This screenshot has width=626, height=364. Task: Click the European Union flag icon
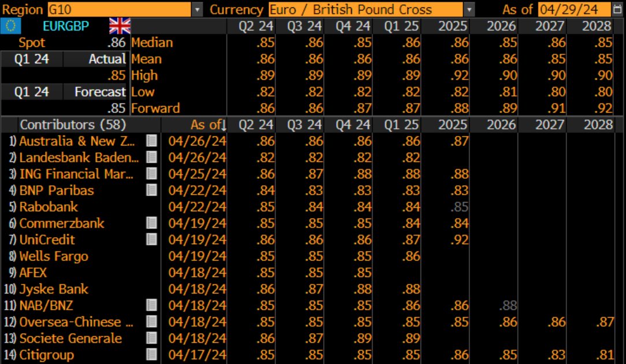coord(11,26)
